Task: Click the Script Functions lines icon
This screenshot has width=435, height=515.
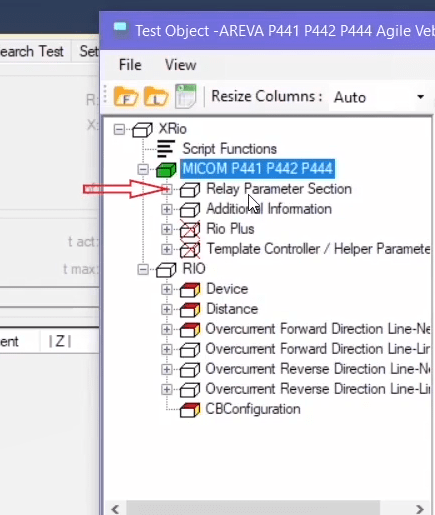Action: (166, 149)
